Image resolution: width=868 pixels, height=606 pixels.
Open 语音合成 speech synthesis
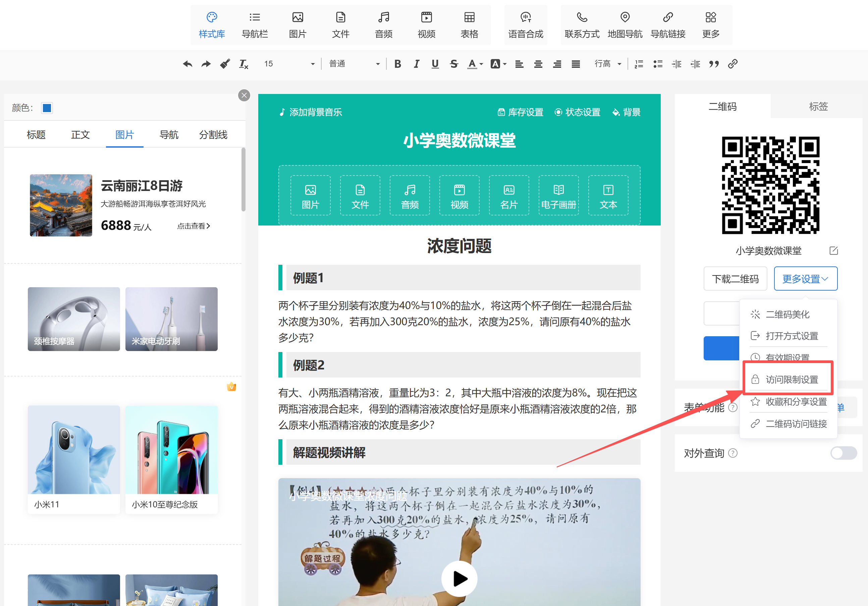[526, 25]
